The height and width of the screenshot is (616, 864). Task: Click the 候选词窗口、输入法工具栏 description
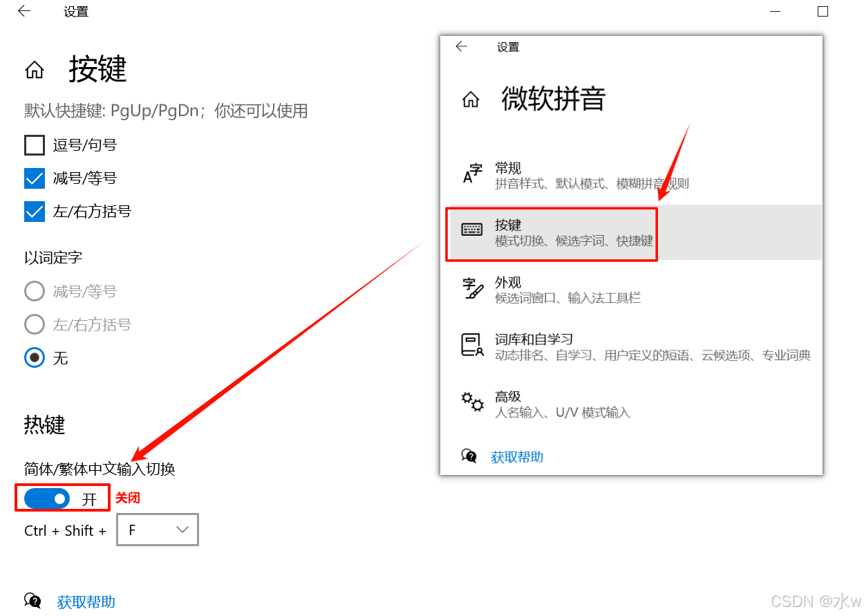568,298
